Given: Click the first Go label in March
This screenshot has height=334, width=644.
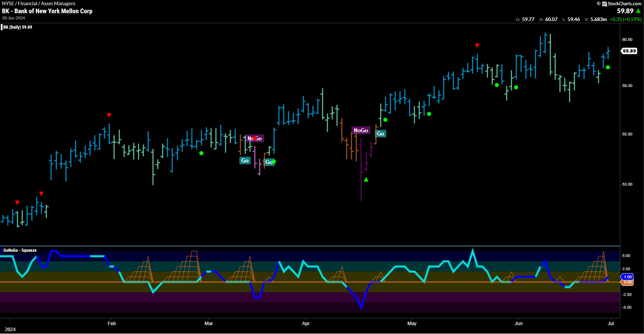Looking at the screenshot, I should click(x=245, y=161).
